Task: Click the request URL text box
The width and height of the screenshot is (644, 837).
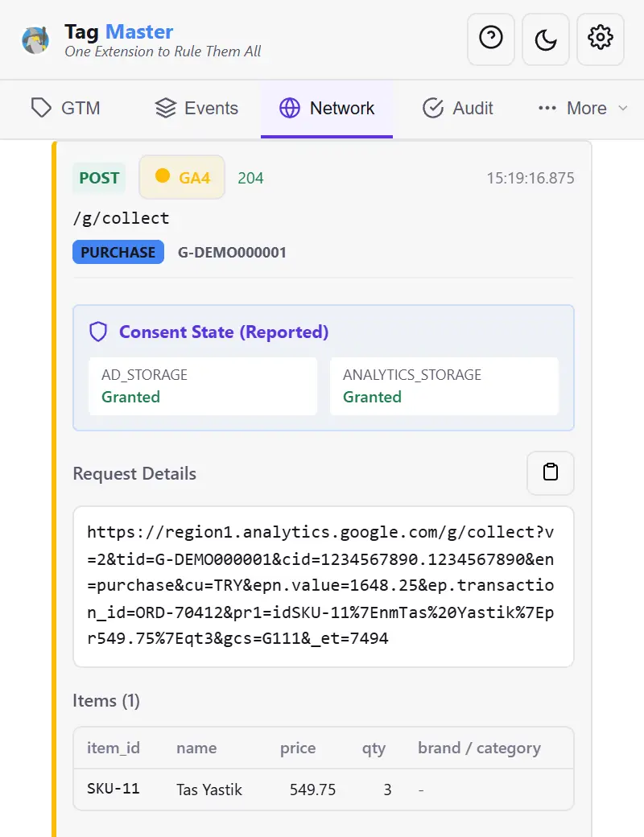Action: (x=324, y=587)
